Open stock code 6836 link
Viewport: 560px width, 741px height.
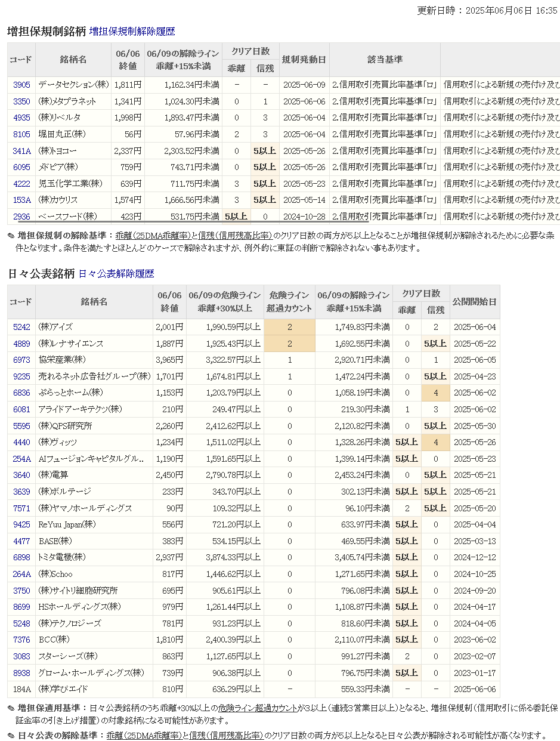click(21, 393)
